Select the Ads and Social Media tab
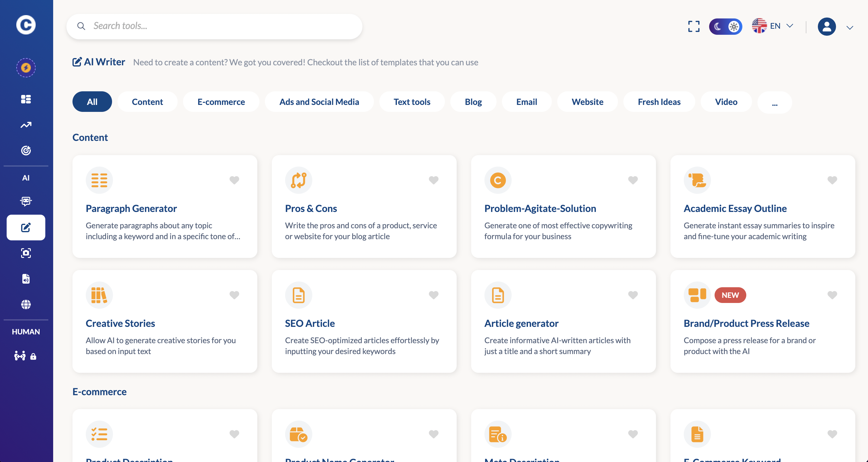Viewport: 868px width, 462px height. (x=319, y=102)
